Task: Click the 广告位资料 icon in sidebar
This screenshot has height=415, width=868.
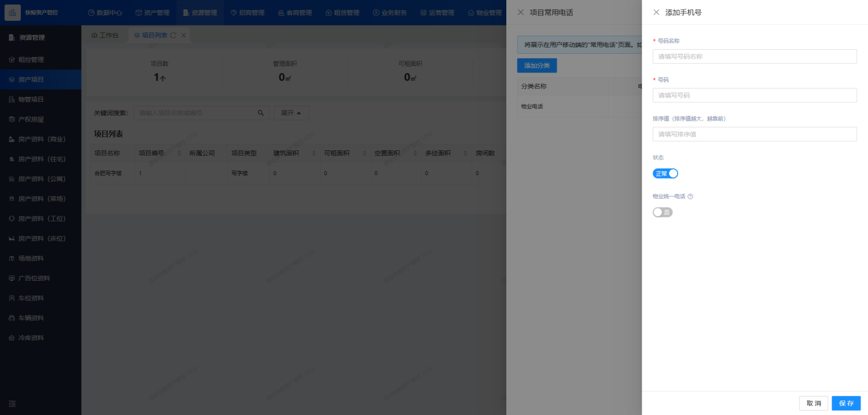Action: pyautogui.click(x=12, y=278)
